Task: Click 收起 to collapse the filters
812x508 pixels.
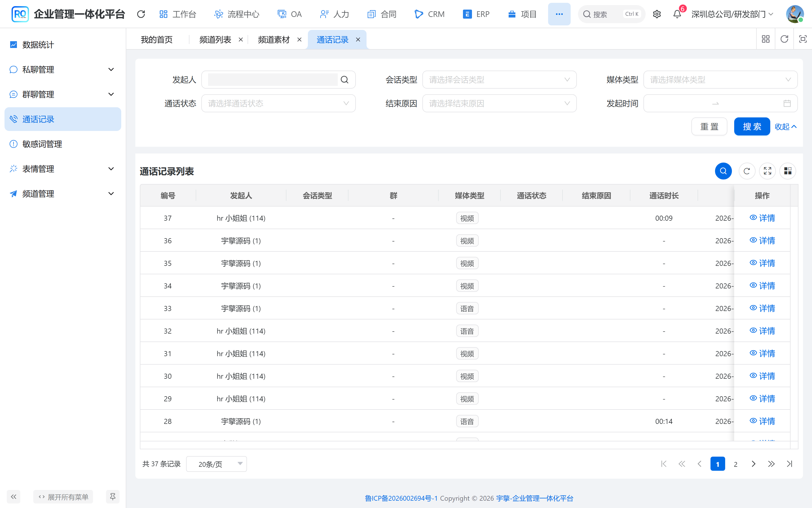Action: point(785,127)
